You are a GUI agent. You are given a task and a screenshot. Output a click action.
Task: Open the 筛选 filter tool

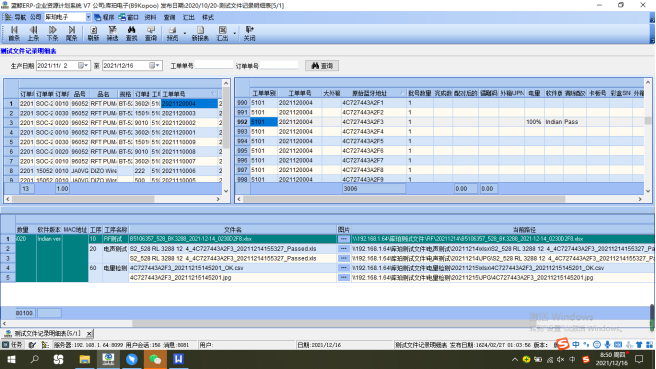(112, 33)
